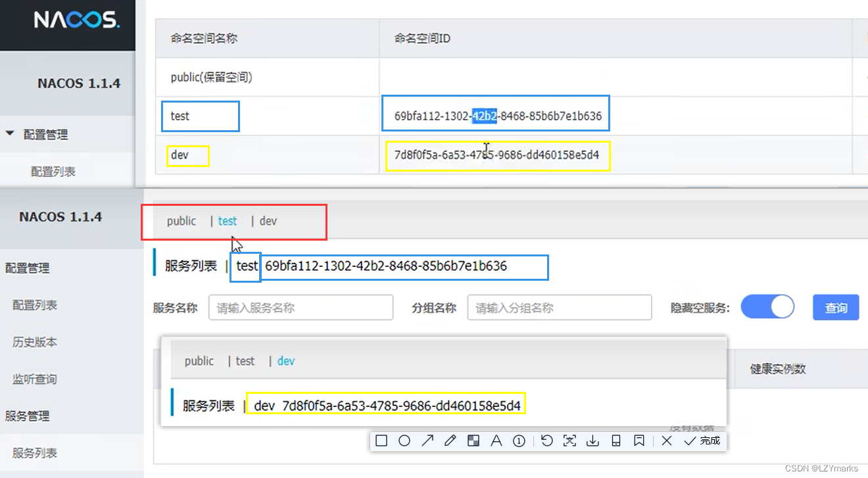
Task: Undo the last annotation
Action: pyautogui.click(x=546, y=441)
